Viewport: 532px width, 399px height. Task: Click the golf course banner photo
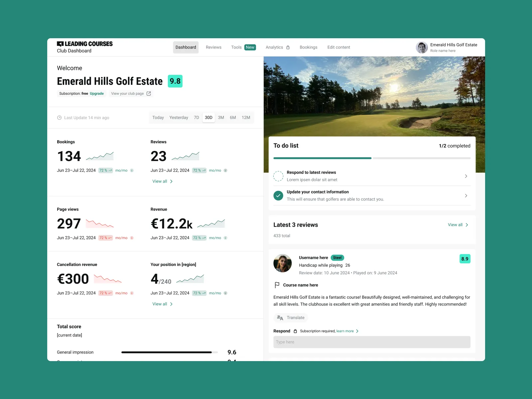pos(374,96)
